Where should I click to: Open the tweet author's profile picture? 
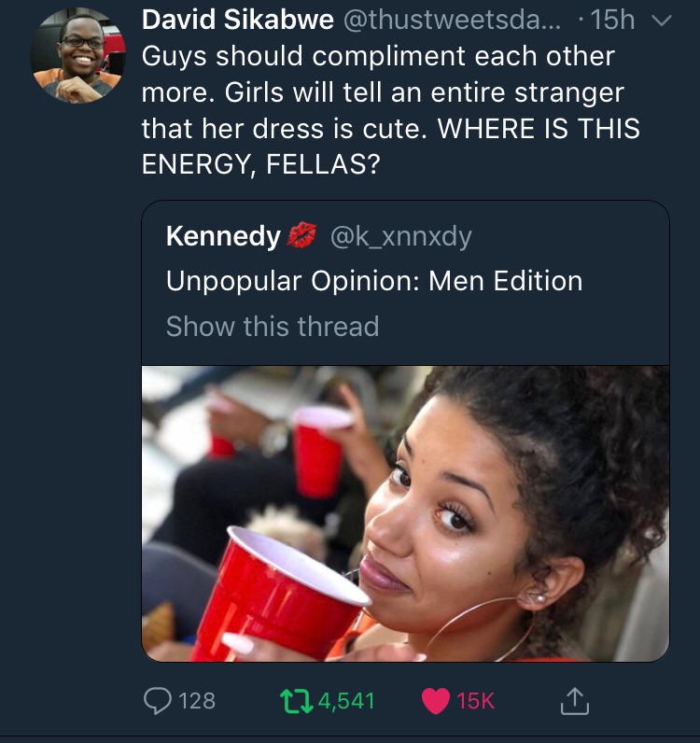coord(77,57)
